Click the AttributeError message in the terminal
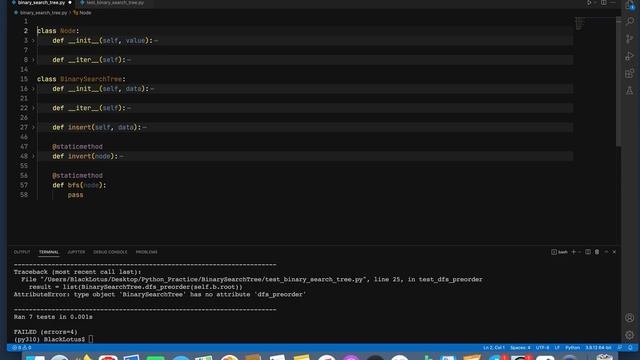640x360 pixels. pos(160,294)
